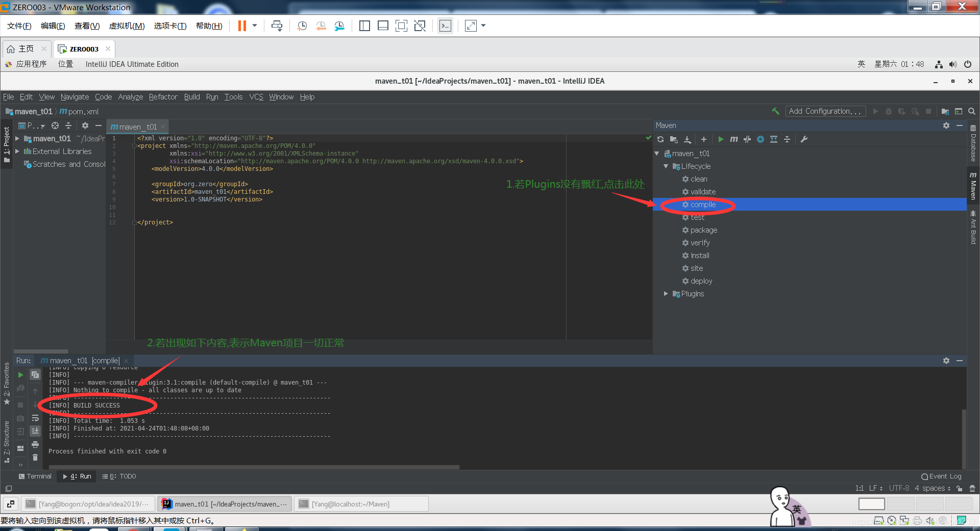Open 应用程序 applications menu
This screenshot has width=980, height=531.
pyautogui.click(x=27, y=64)
